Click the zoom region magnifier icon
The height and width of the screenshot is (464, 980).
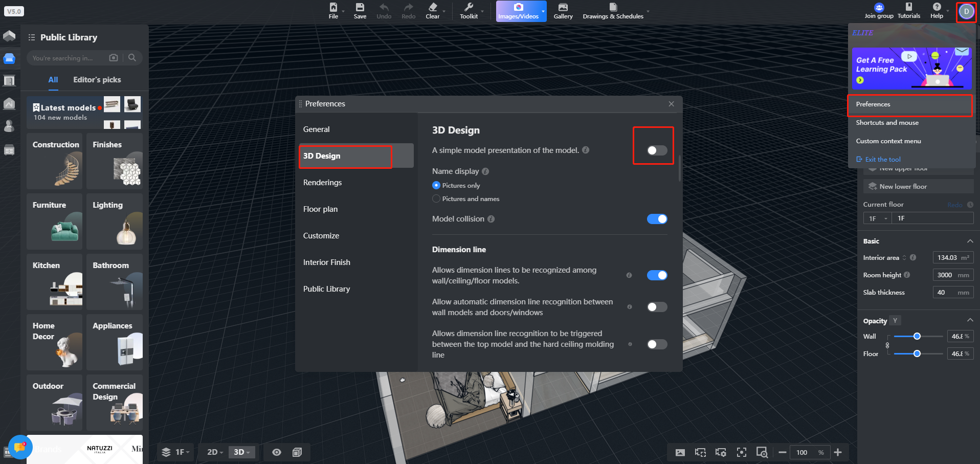[762, 452]
